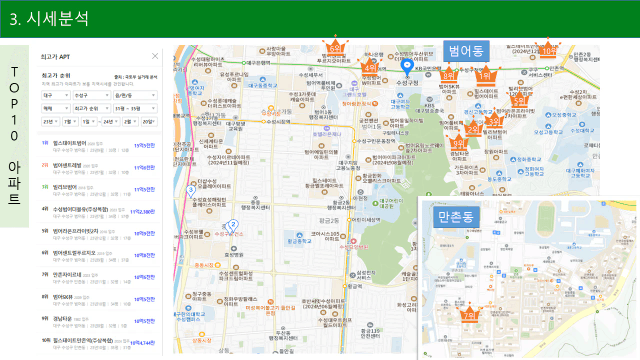Select the 5위 범어라온프라이빗2차 list row

tap(98, 234)
